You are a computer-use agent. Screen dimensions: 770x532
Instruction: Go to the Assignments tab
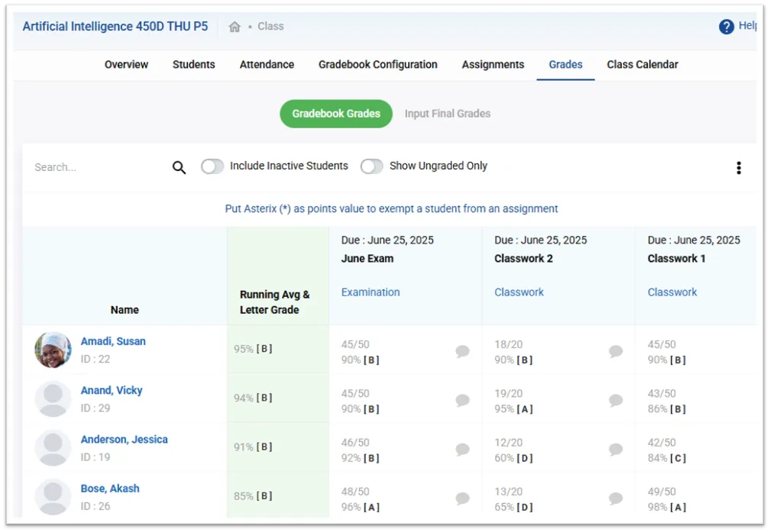(x=493, y=65)
